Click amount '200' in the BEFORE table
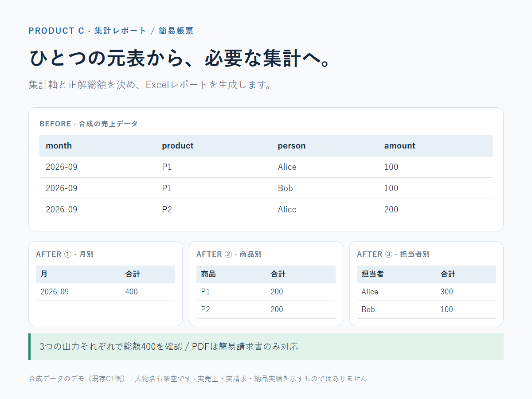 click(x=391, y=209)
